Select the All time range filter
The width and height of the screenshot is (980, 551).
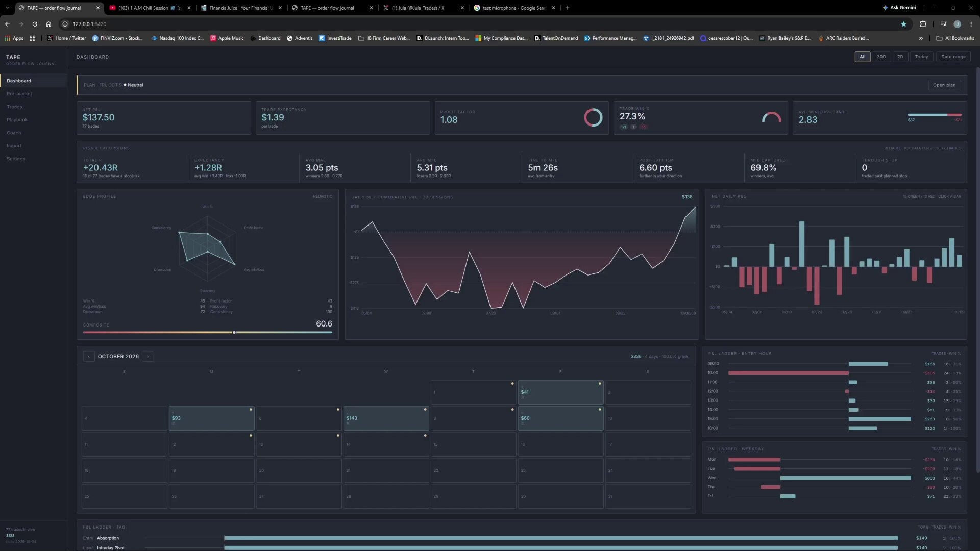pyautogui.click(x=862, y=57)
